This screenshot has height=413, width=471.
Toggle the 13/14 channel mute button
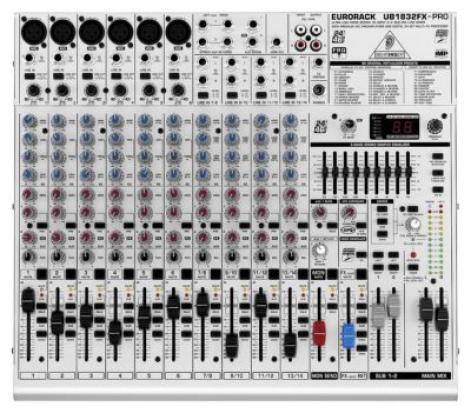pos(303,274)
